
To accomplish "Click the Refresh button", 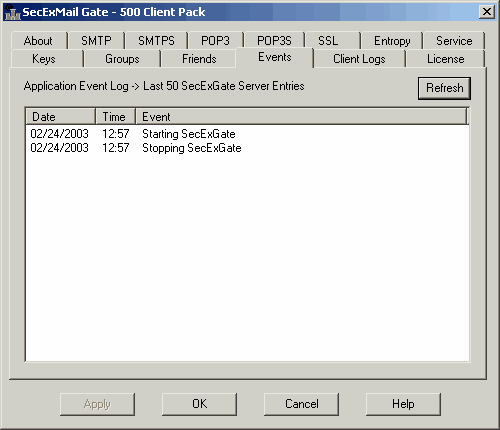I will pos(444,88).
